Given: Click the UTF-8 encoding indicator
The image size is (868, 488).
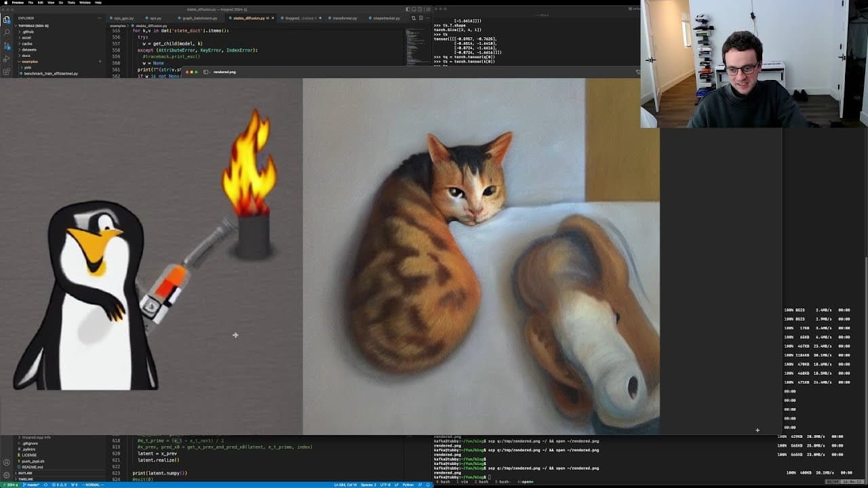Looking at the screenshot, I should point(386,485).
